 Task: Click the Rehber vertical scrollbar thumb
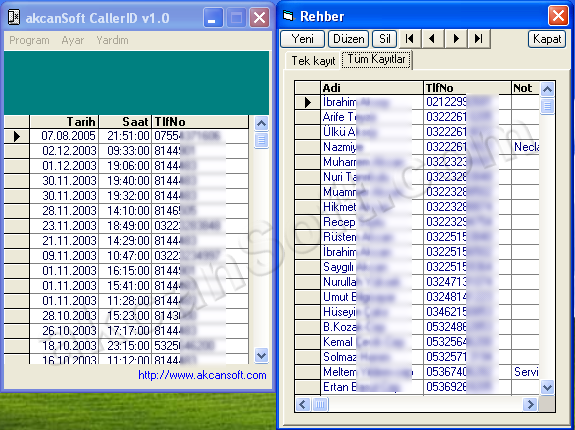(x=547, y=106)
